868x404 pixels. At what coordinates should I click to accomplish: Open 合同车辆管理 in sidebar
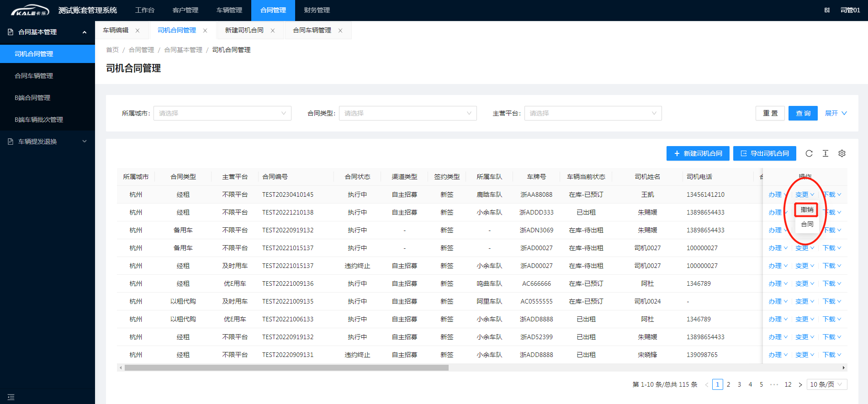[x=48, y=76]
